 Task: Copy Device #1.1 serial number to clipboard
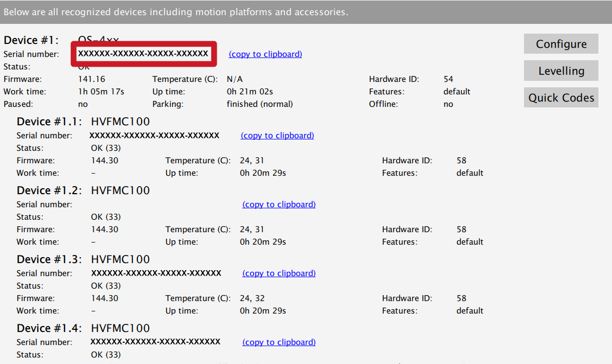click(277, 136)
